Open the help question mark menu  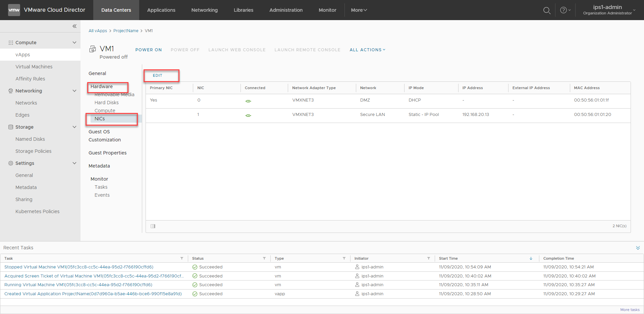(565, 10)
